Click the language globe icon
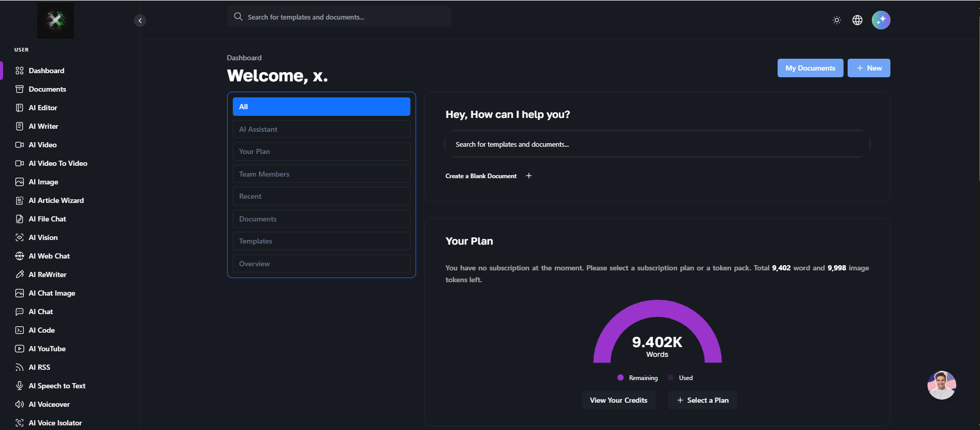 click(x=857, y=20)
